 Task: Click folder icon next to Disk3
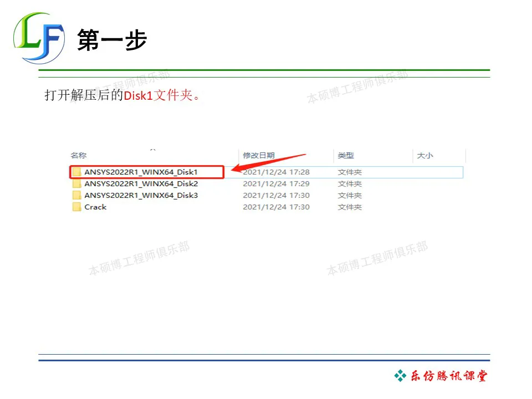coord(76,195)
